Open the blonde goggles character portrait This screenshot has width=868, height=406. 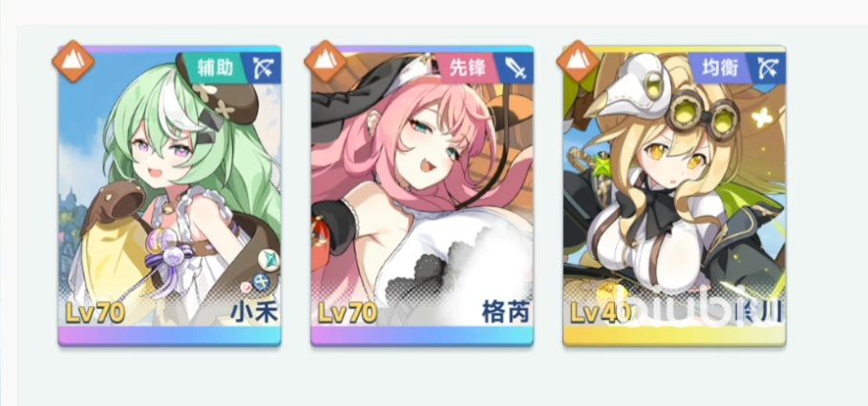click(x=674, y=188)
